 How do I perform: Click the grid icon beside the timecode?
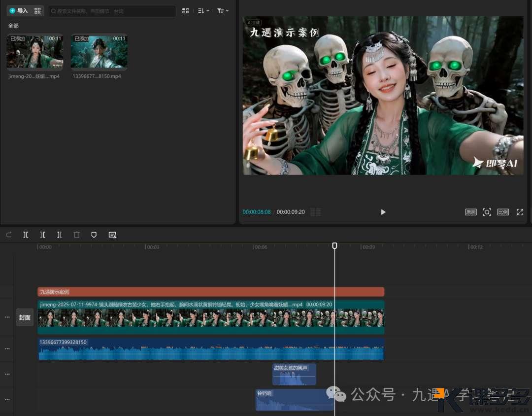point(316,212)
